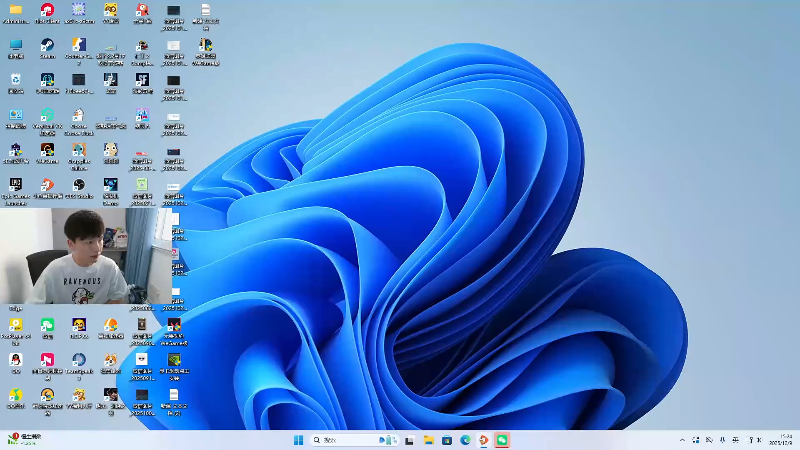The height and width of the screenshot is (450, 800).
Task: Launch the Epic Games Launcher shortcut
Action: (x=16, y=185)
